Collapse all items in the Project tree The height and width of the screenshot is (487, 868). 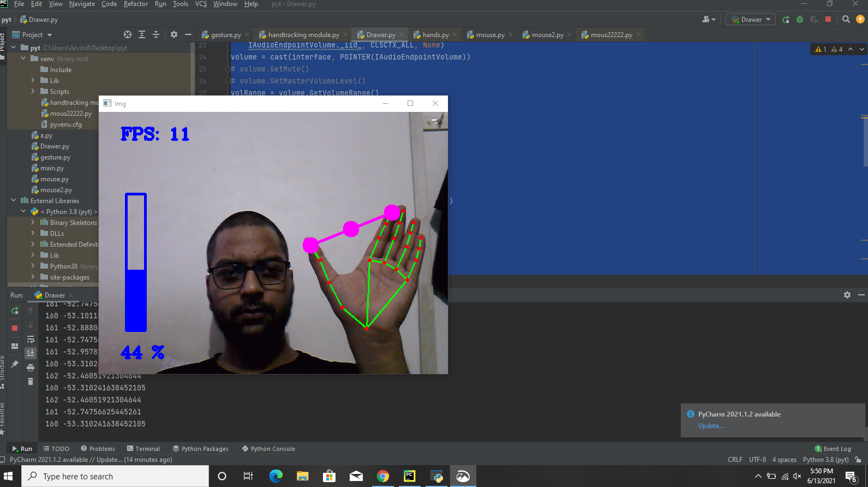[156, 34]
